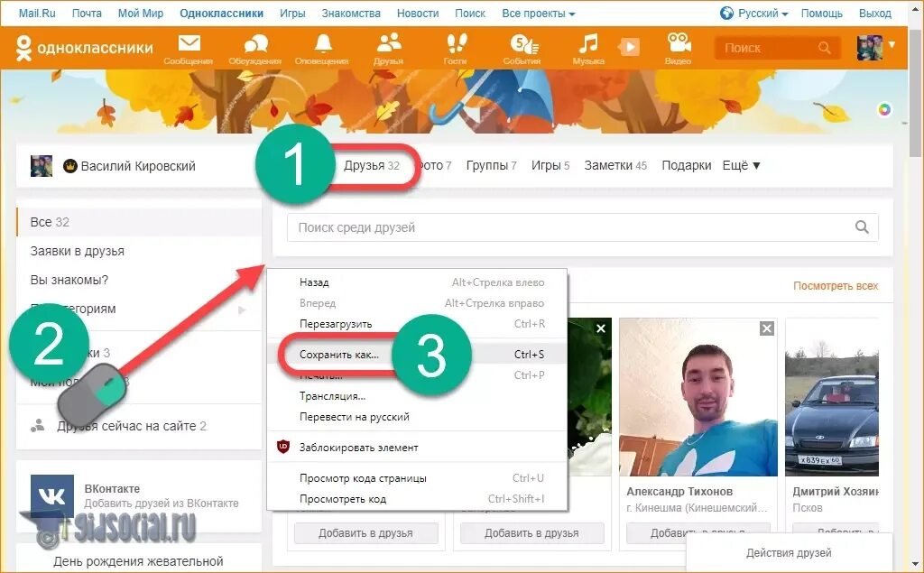
Task: Open Игры link in top bar
Action: (x=292, y=13)
